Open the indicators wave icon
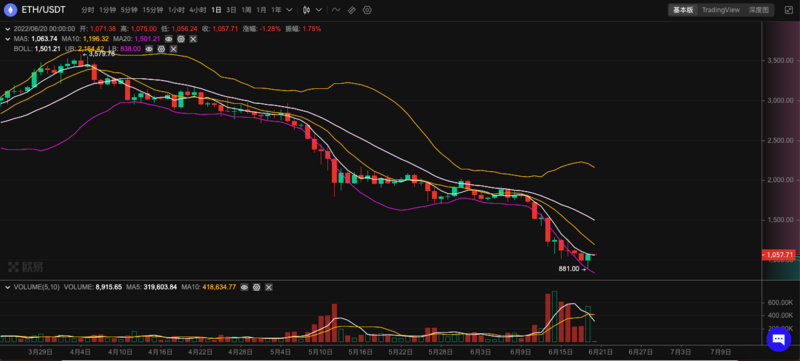This screenshot has width=800, height=361. (x=336, y=10)
